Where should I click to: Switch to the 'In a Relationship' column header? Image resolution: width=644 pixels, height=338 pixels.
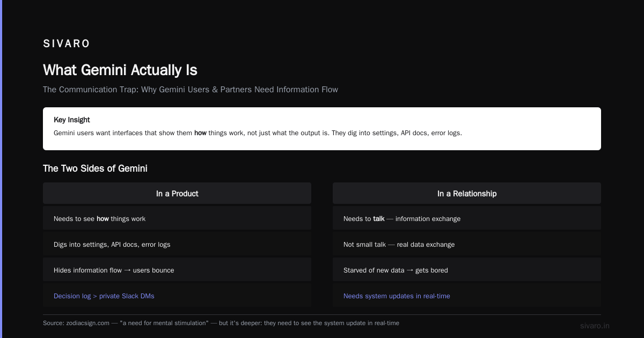pyautogui.click(x=467, y=193)
